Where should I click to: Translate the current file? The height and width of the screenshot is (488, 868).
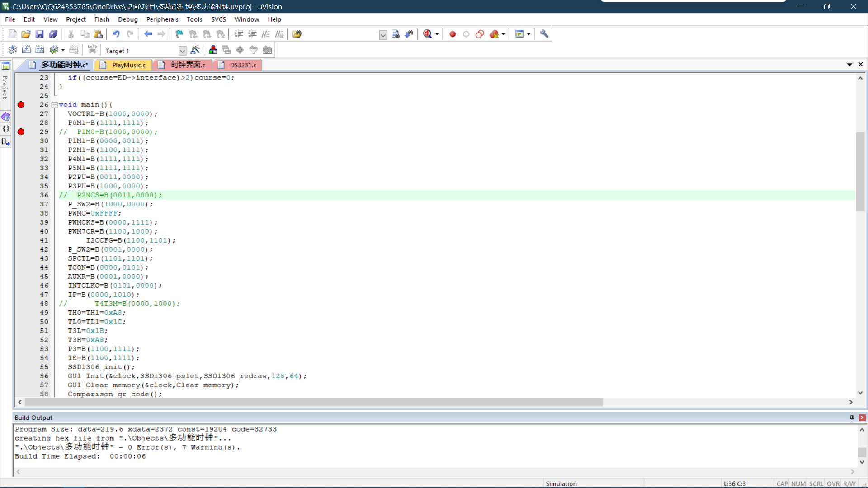click(13, 50)
